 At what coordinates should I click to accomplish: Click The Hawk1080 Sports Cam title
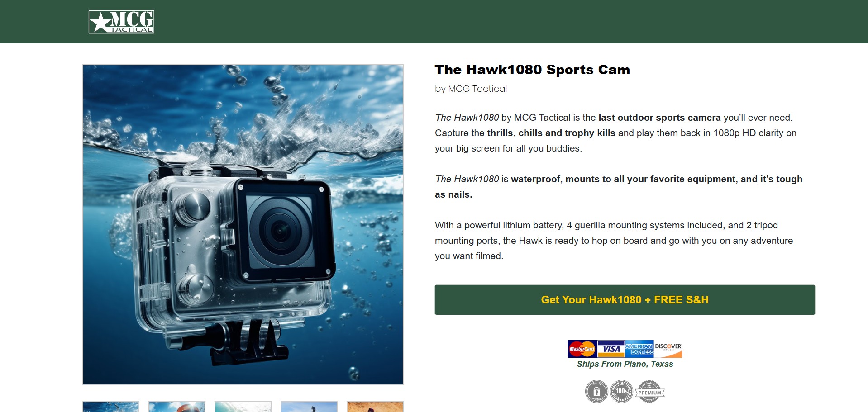point(532,70)
